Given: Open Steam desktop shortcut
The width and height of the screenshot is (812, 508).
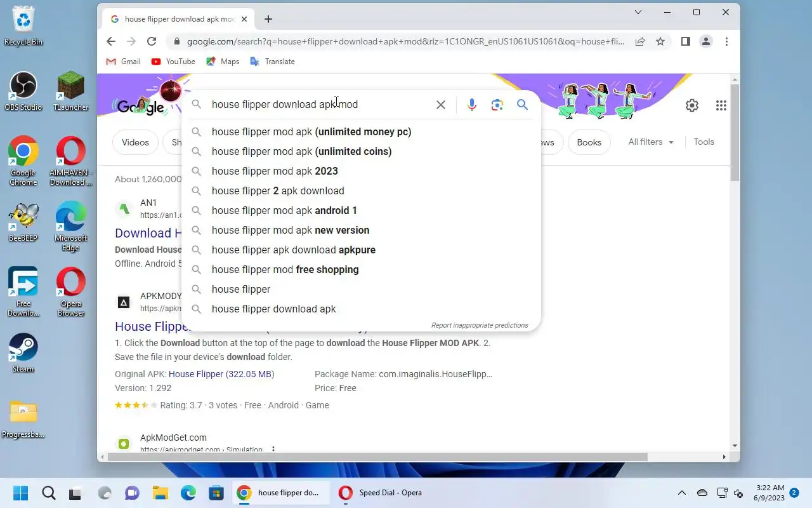Looking at the screenshot, I should (x=23, y=352).
